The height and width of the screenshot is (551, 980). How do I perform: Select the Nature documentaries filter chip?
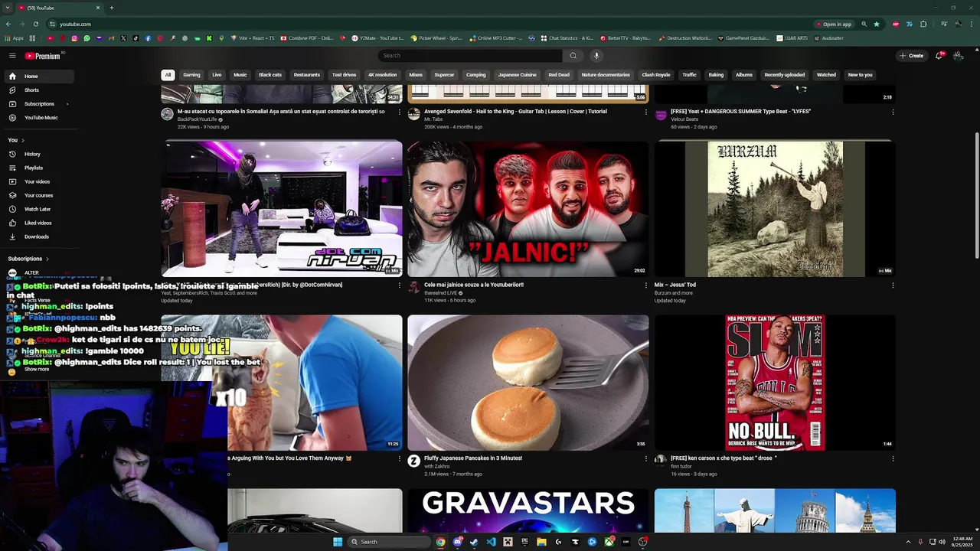pyautogui.click(x=606, y=75)
